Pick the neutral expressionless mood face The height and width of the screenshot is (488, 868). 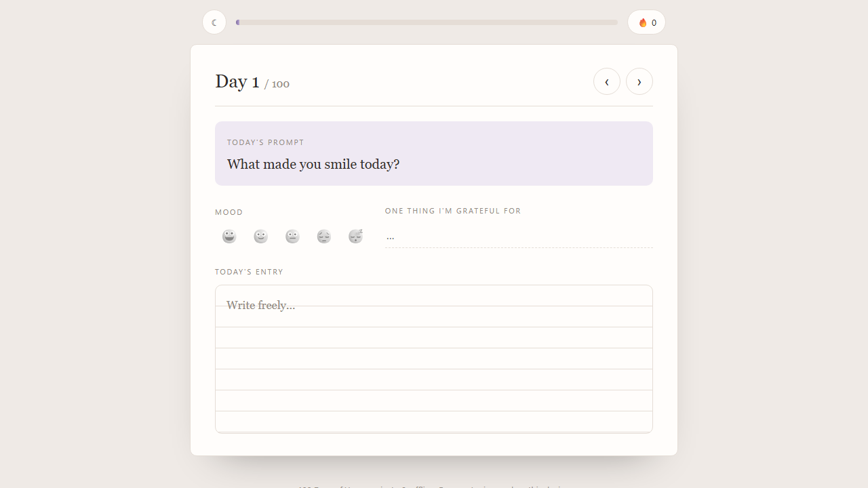tap(292, 236)
